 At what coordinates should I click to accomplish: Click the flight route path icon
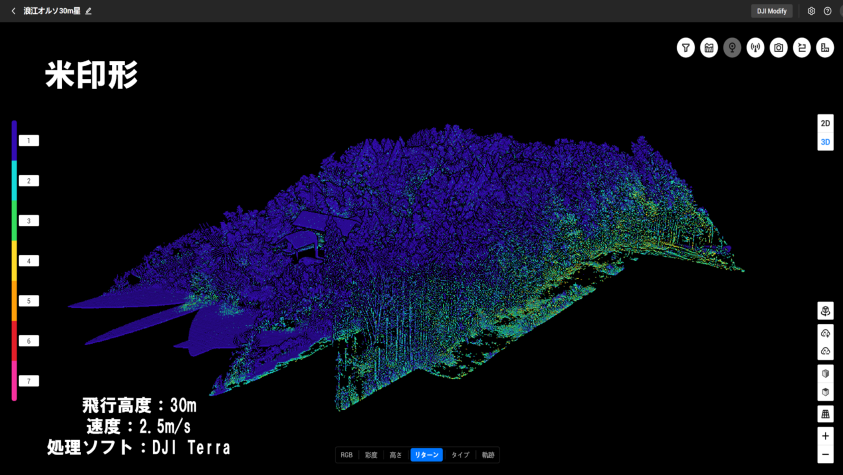tap(802, 48)
